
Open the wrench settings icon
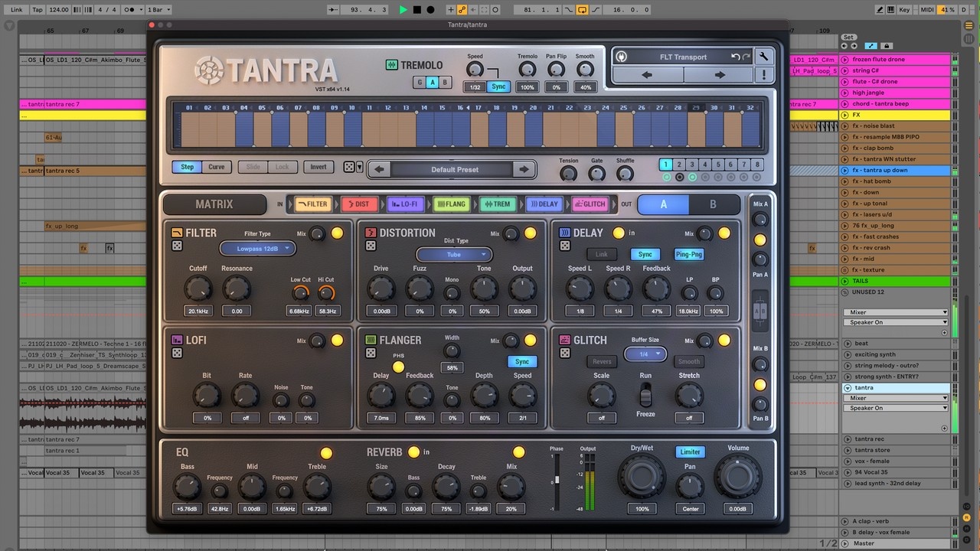pyautogui.click(x=764, y=57)
